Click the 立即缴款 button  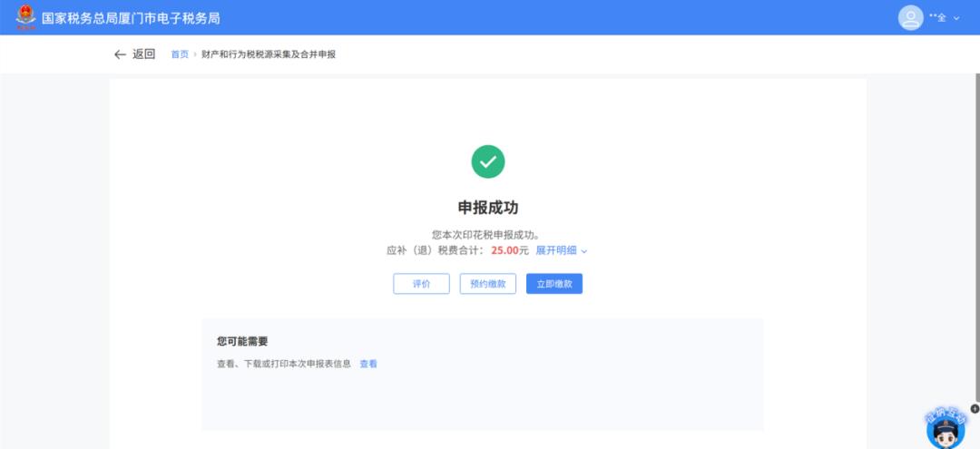click(x=554, y=284)
